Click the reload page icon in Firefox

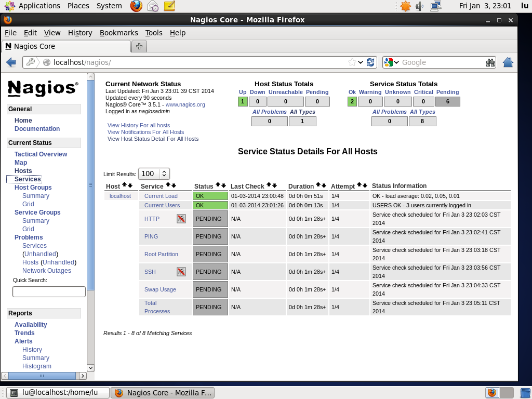[370, 62]
